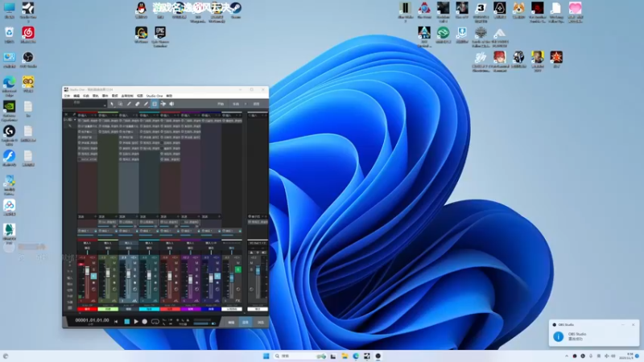The width and height of the screenshot is (644, 362).
Task: Mute the first red mixer channel
Action: (93, 263)
